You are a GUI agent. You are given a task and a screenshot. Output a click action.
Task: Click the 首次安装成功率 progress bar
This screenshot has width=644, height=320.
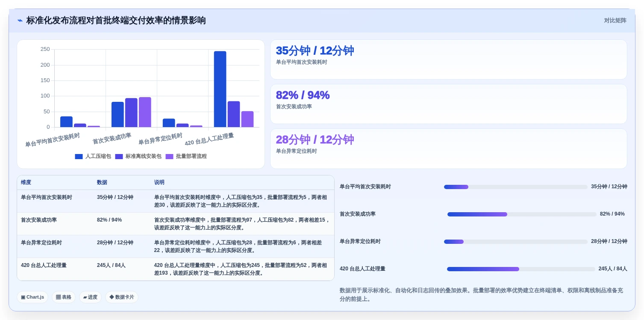[522, 214]
